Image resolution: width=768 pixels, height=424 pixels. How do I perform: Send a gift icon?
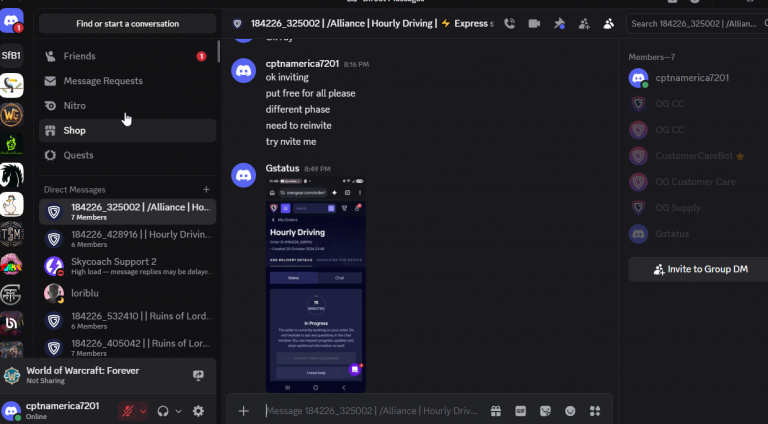click(496, 411)
